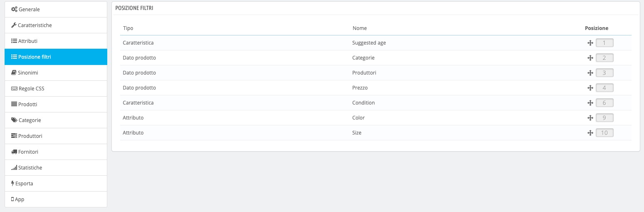Click the move handle icon for Condition row
The image size is (644, 212).
pyautogui.click(x=590, y=103)
